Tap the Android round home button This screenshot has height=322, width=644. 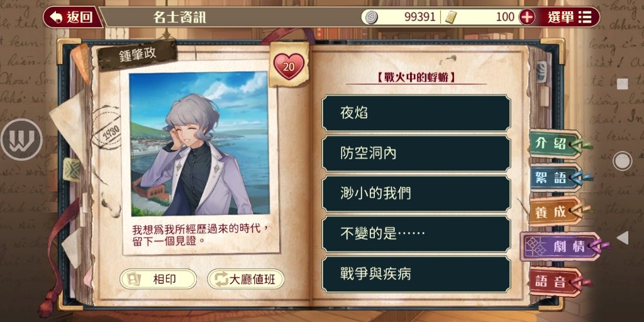622,161
